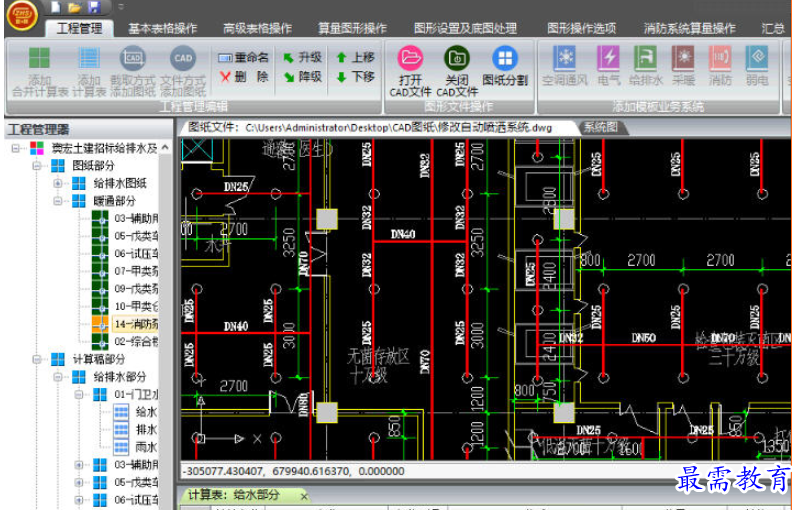Click the new file icon in title bar

point(56,7)
